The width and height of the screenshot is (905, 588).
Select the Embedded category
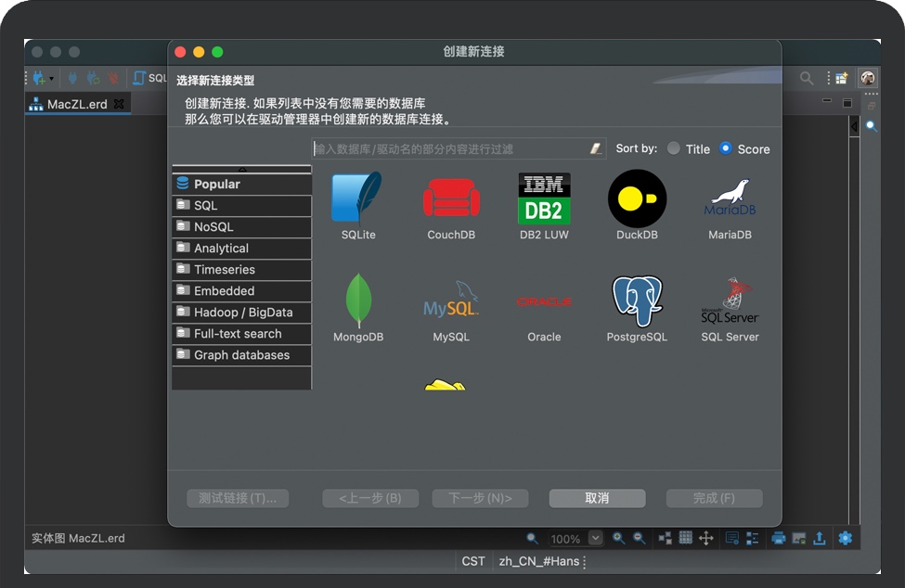click(242, 290)
